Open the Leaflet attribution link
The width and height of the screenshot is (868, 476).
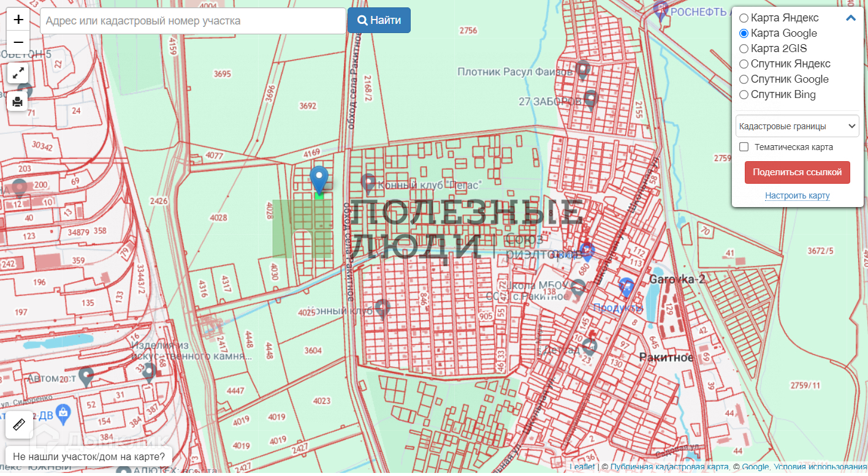(583, 467)
